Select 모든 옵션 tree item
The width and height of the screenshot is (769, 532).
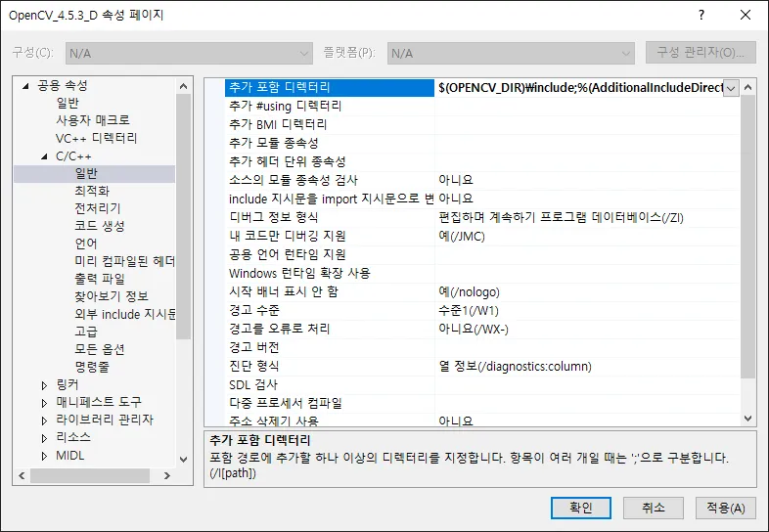point(100,349)
